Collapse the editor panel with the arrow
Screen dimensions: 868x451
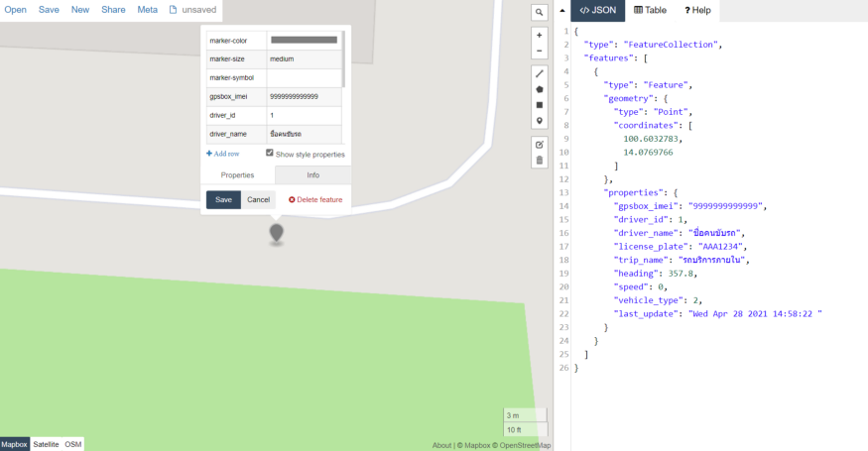coord(561,10)
